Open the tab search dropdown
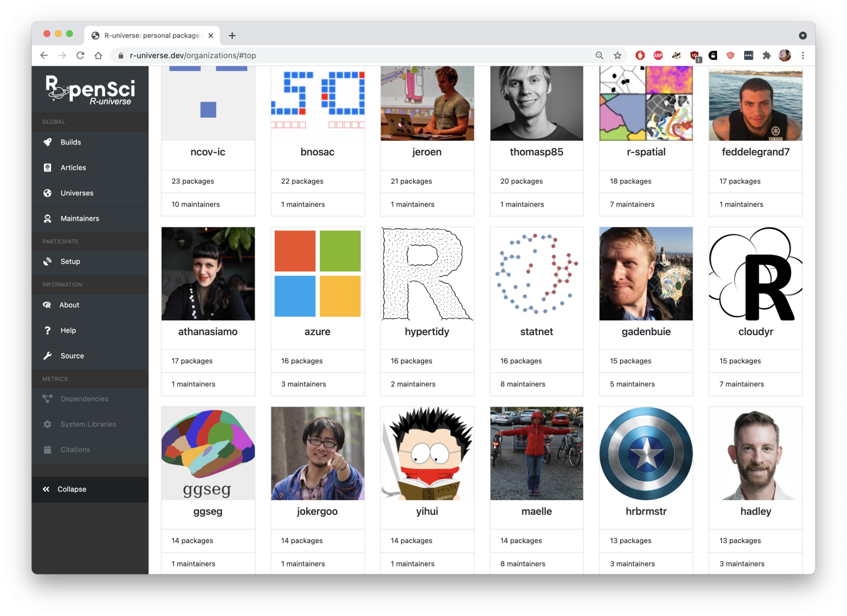The image size is (847, 616). (803, 35)
